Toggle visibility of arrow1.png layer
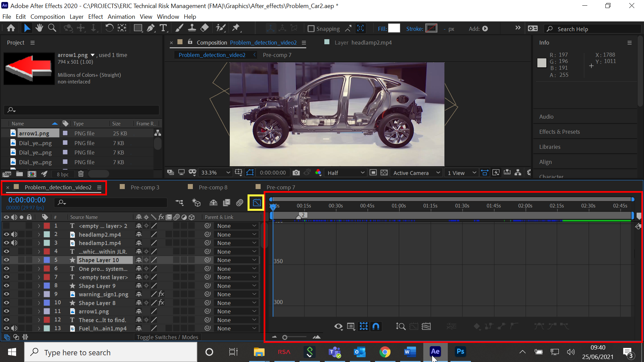This screenshot has width=644, height=362. tap(6, 311)
